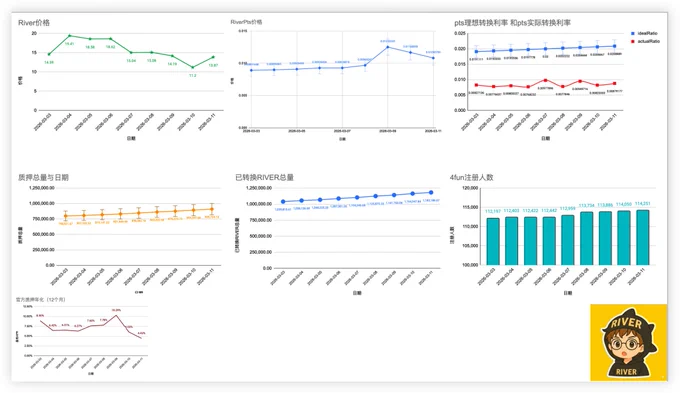Screen dimensions: 680x393
Task: Click the 2026-03-10 point on River价格 line
Action: [193, 67]
